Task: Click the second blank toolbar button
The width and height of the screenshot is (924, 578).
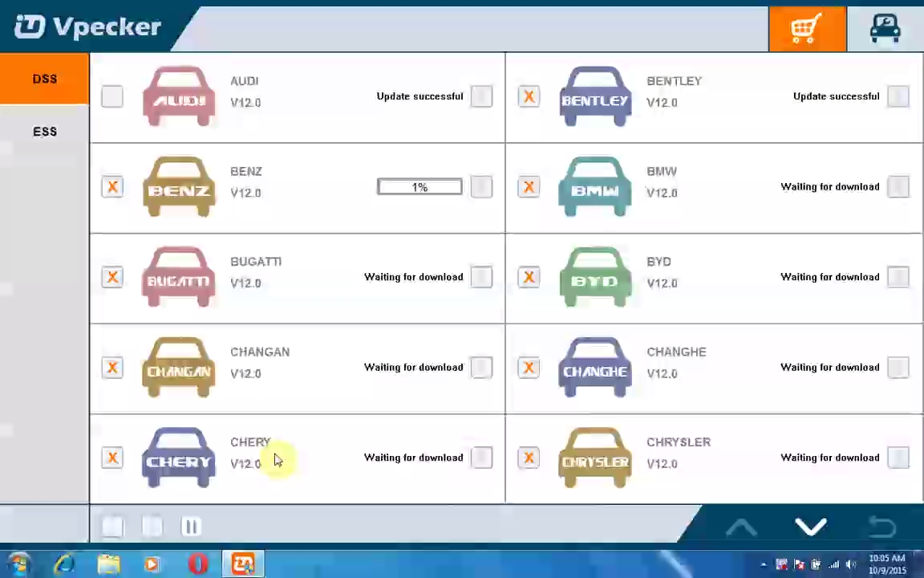Action: [x=152, y=526]
